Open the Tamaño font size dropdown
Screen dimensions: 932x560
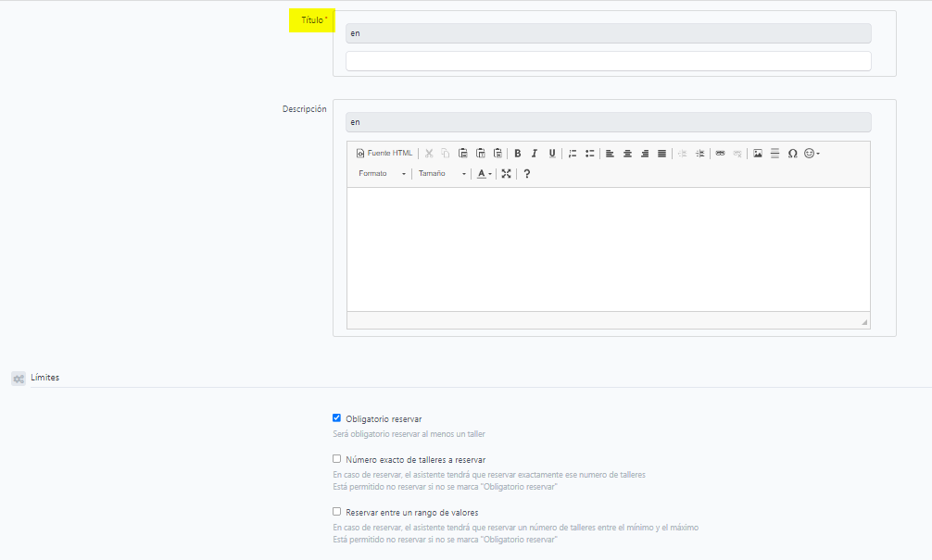point(442,173)
